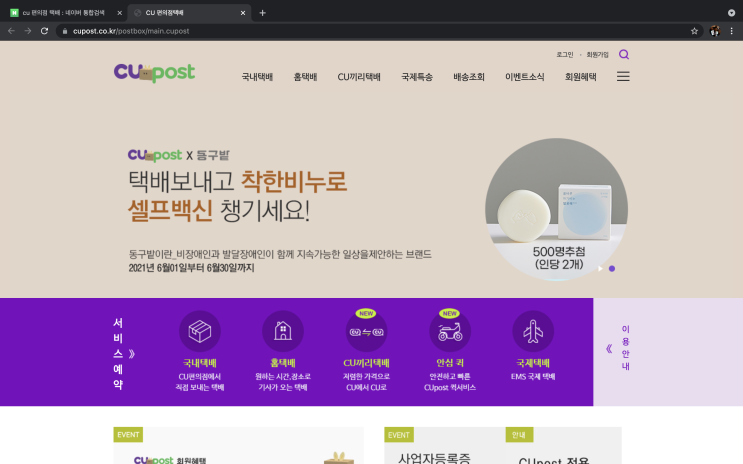The width and height of the screenshot is (743, 464).
Task: Select the 국내택배 box service icon
Action: pyautogui.click(x=199, y=331)
